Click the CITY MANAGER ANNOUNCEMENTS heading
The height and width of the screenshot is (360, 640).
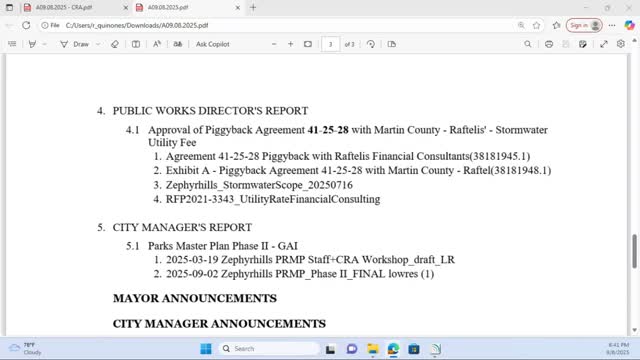219,324
